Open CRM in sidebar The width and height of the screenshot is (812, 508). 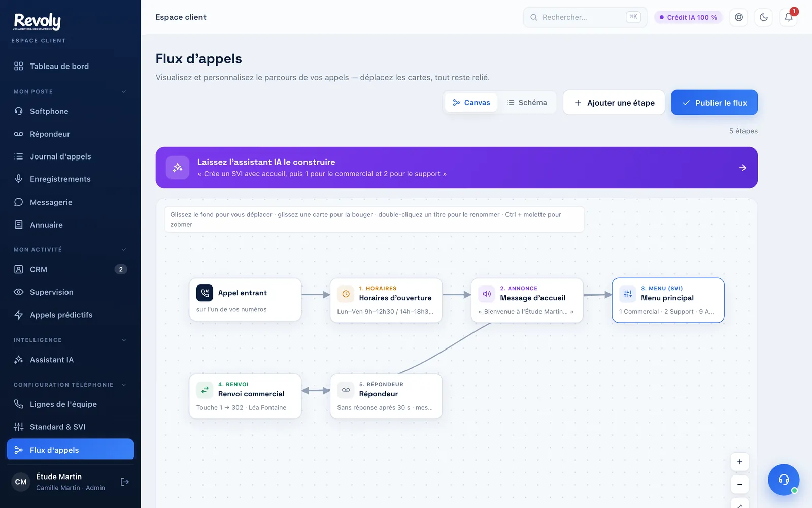click(71, 269)
